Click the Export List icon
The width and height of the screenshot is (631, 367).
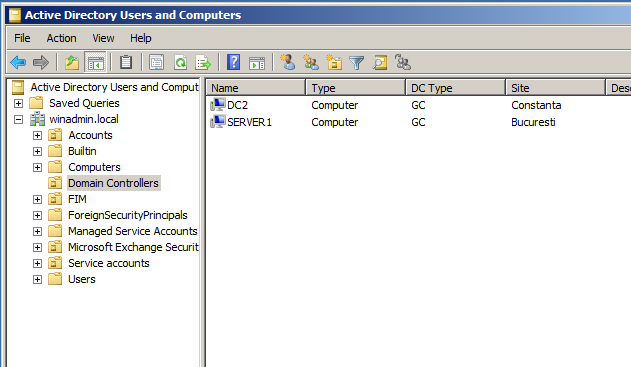(x=203, y=62)
